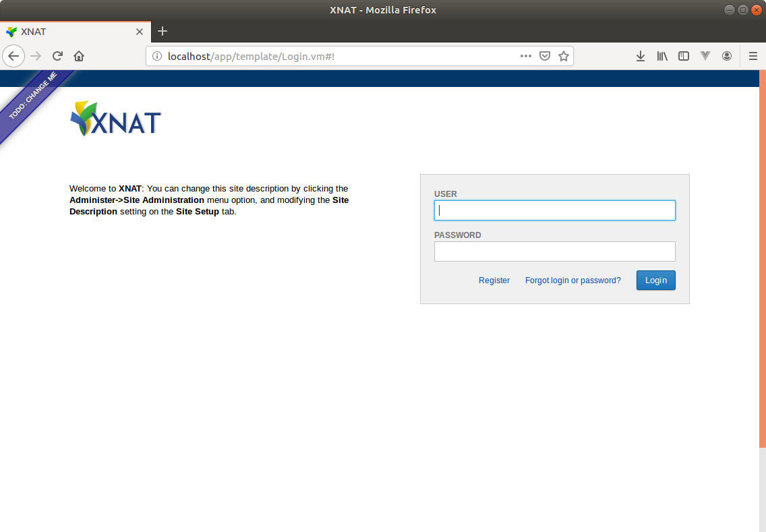The height and width of the screenshot is (532, 766).
Task: Bookmark this page with the star
Action: 564,56
